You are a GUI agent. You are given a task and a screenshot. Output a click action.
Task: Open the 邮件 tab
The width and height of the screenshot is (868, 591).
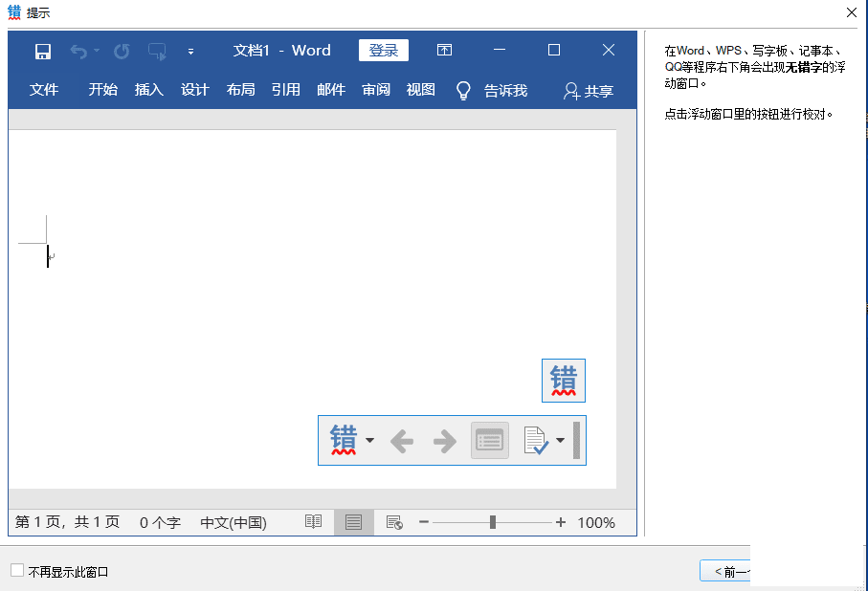click(x=331, y=90)
